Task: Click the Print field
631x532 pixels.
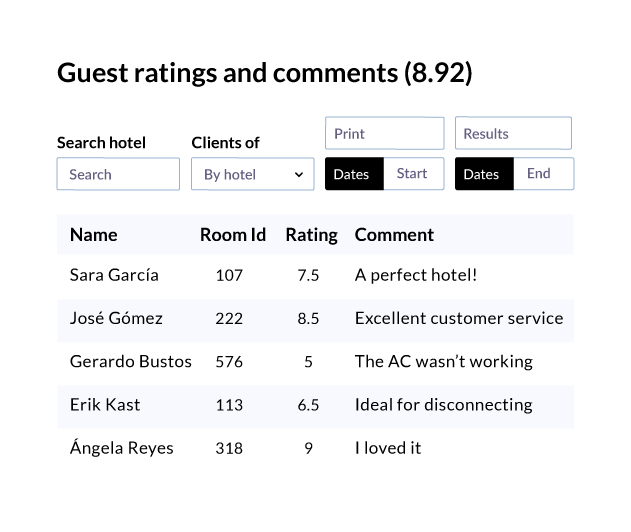Action: pos(384,133)
